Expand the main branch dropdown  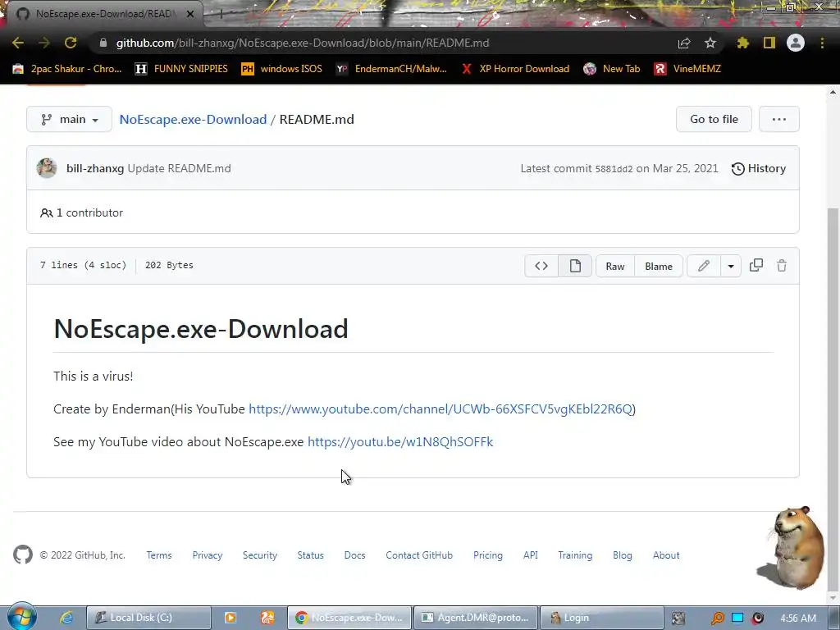click(69, 119)
